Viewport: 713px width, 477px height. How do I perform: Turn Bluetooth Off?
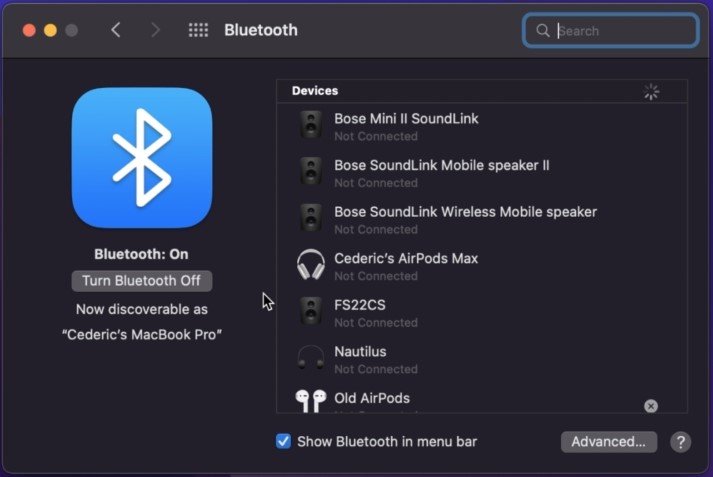141,281
